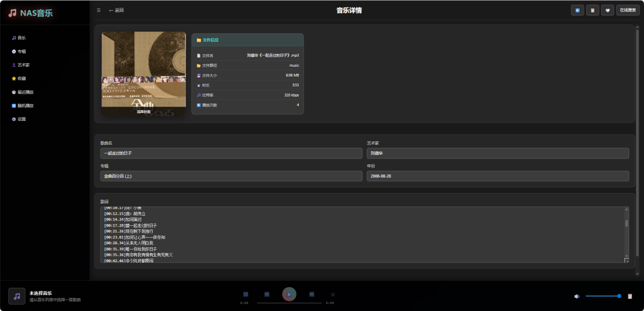The image size is (644, 311).
Task: Click the play icon button in top toolbar
Action: click(x=577, y=10)
